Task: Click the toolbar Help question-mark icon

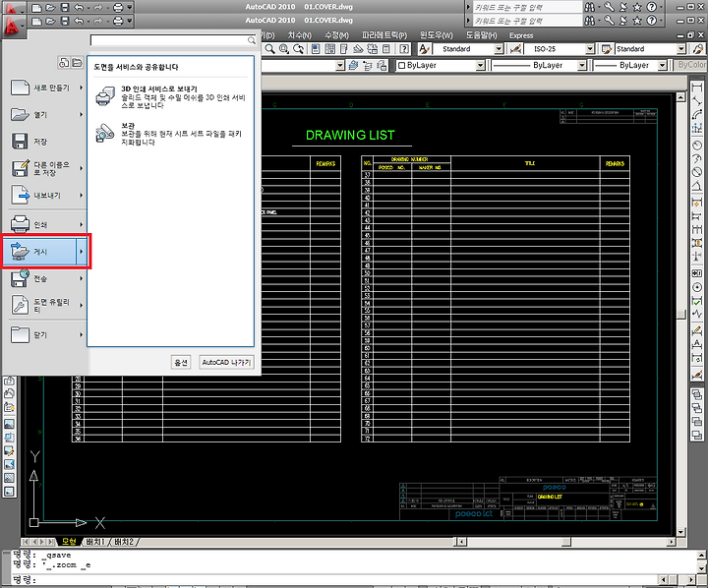Action: coord(404,49)
